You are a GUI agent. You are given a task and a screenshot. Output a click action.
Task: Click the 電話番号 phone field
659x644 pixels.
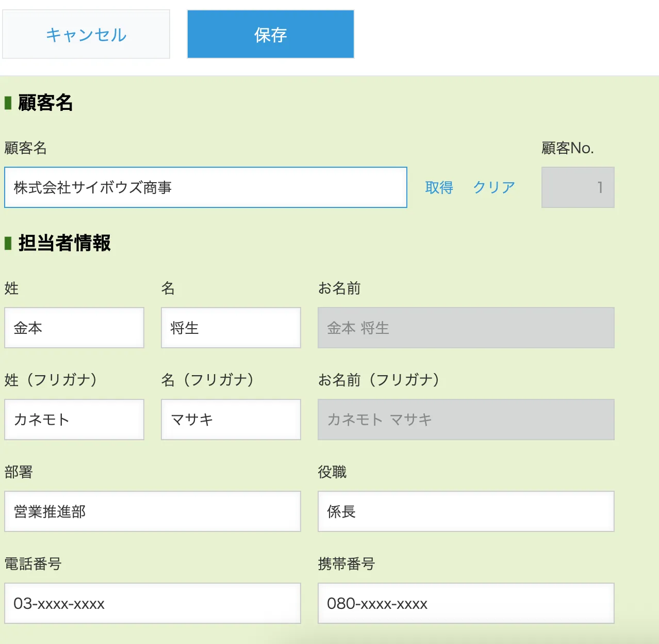(152, 603)
